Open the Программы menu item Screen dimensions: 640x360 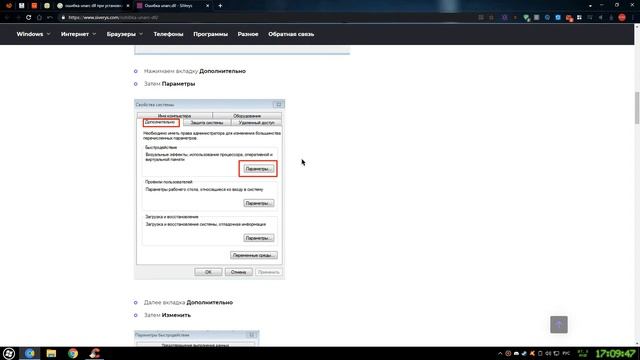click(211, 34)
